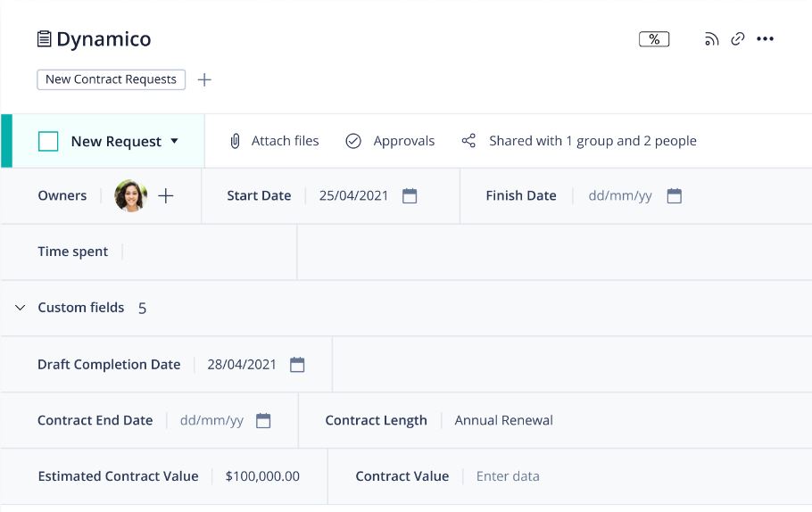Click the owner's avatar photo
This screenshot has width=812, height=512.
[x=131, y=196]
